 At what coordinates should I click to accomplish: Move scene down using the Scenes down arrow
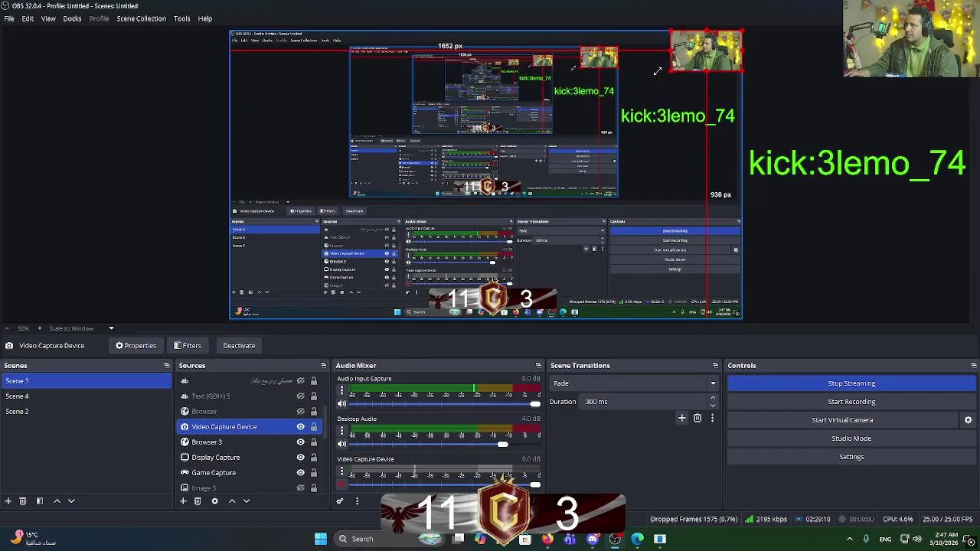click(71, 501)
